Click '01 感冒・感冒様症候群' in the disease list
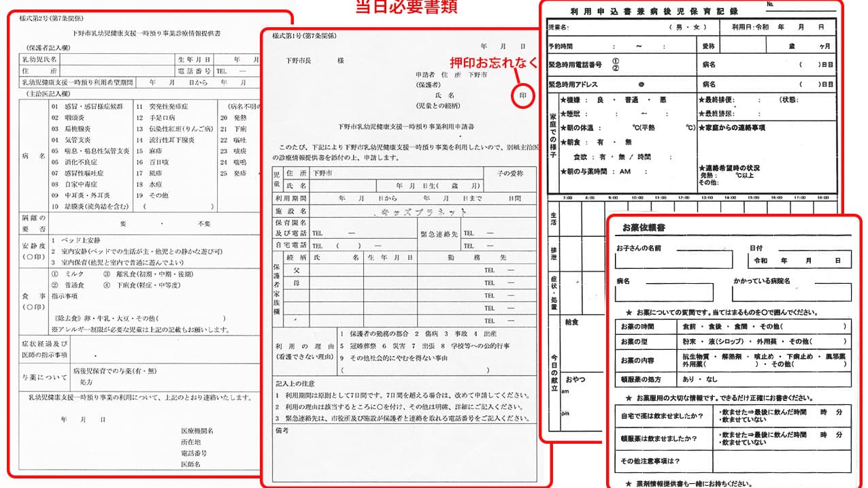This screenshot has height=488, width=868. (x=87, y=107)
